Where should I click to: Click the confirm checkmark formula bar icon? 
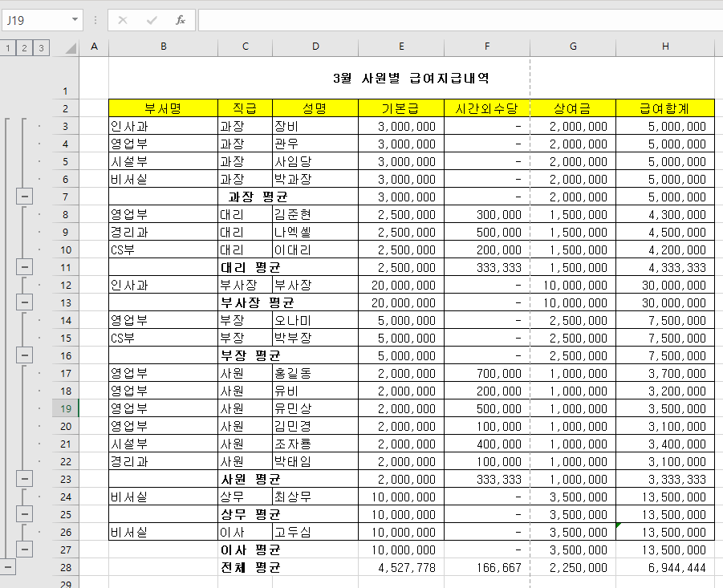(x=151, y=20)
